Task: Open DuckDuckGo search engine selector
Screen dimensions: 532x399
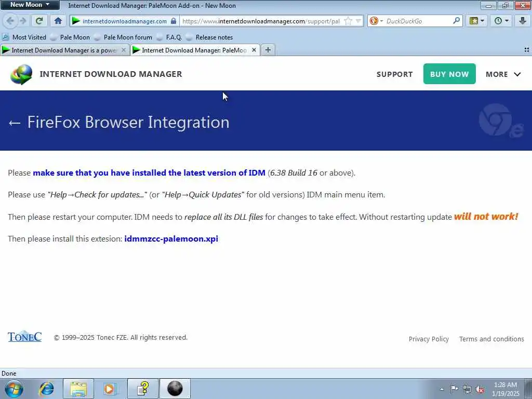Action: 376,21
